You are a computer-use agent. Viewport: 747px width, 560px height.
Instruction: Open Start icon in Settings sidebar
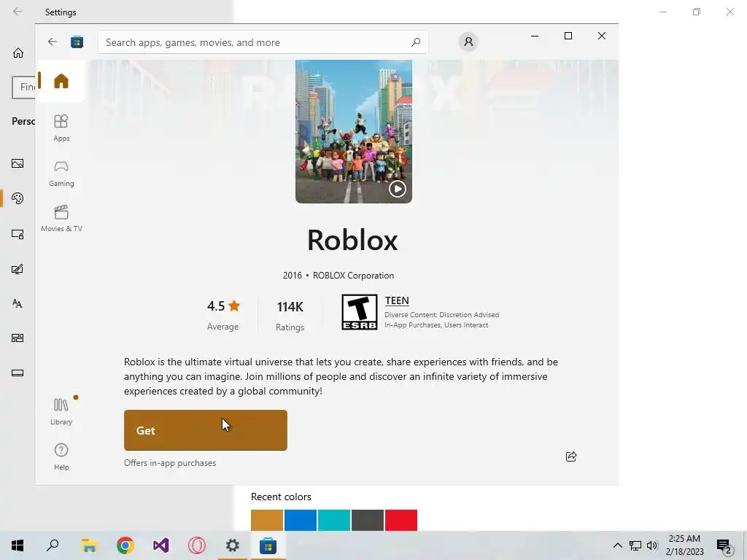(x=18, y=338)
